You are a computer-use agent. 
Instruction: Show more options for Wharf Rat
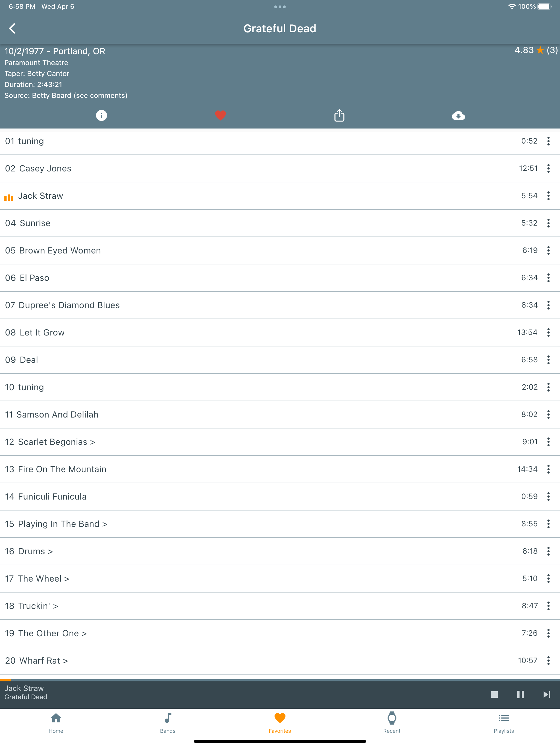pyautogui.click(x=549, y=661)
